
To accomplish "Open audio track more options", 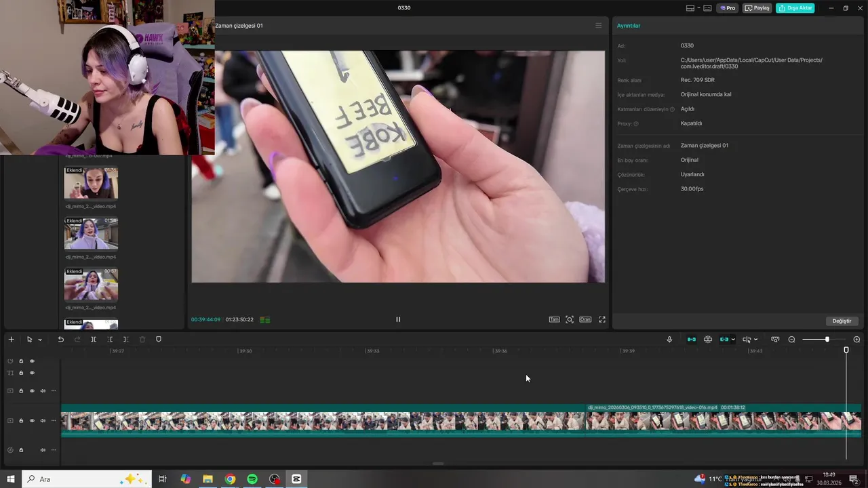I will [x=54, y=450].
